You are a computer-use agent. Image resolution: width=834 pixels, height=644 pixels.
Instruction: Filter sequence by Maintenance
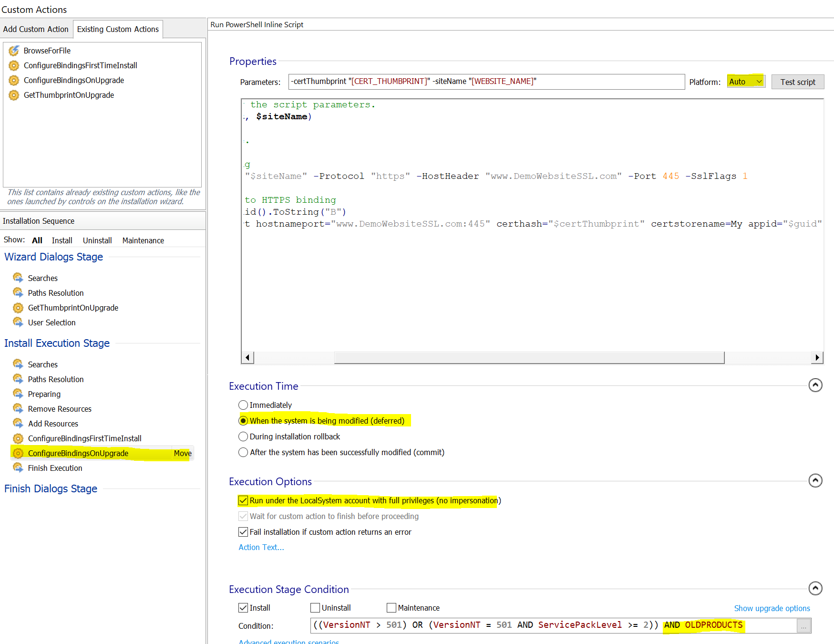[x=143, y=240]
